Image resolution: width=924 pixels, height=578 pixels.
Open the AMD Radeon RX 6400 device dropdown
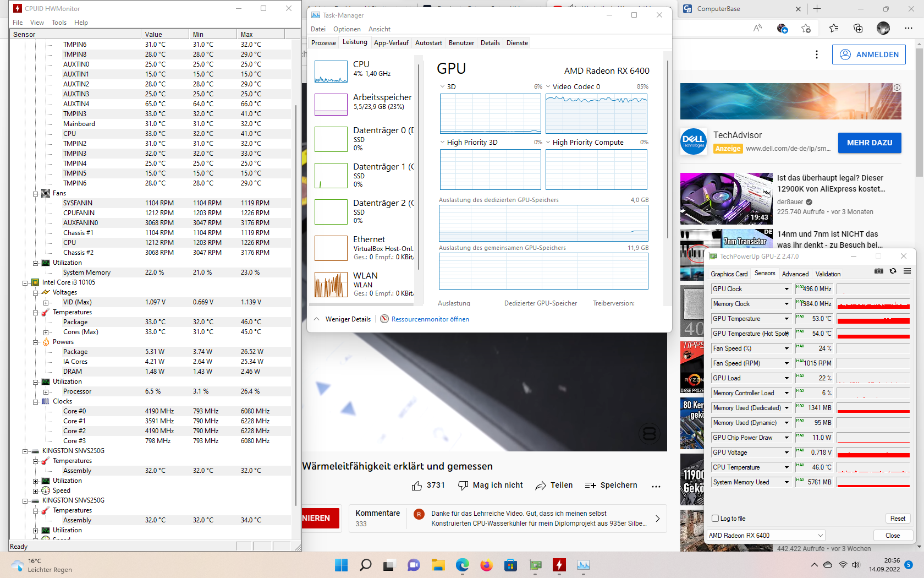click(766, 536)
